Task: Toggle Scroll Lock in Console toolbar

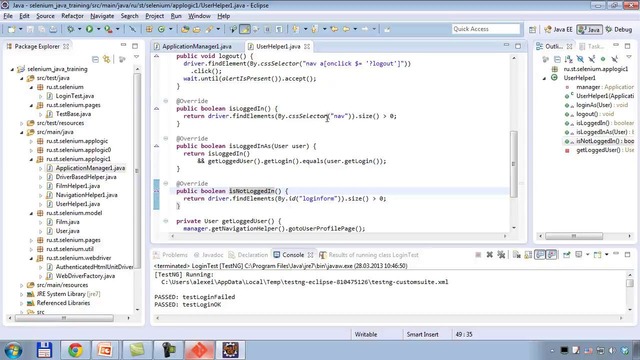Action: 528,255
